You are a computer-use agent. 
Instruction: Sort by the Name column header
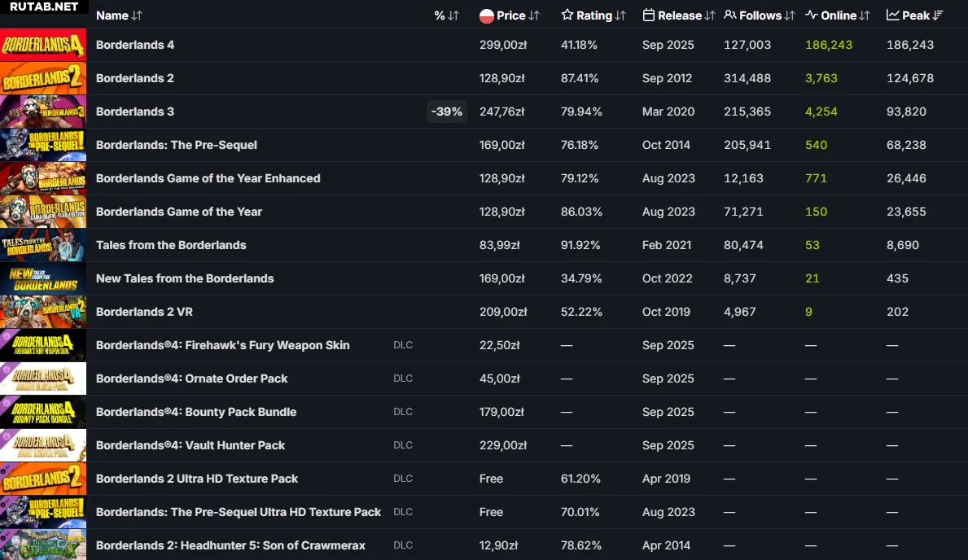pyautogui.click(x=112, y=15)
